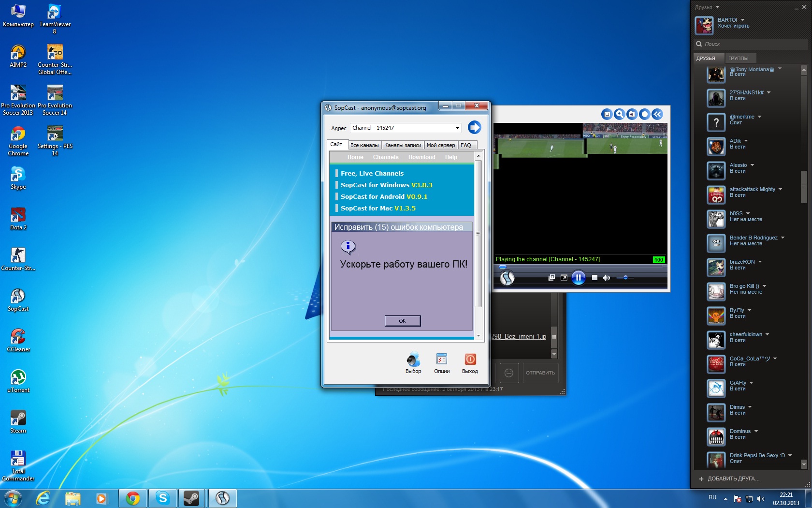
Task: Click the blue Go arrow next to the address field
Action: point(474,127)
